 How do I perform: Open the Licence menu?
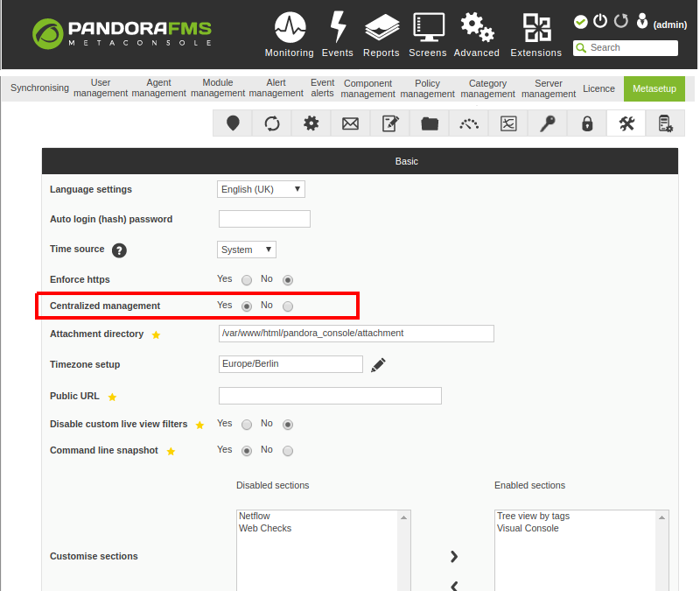(x=598, y=88)
